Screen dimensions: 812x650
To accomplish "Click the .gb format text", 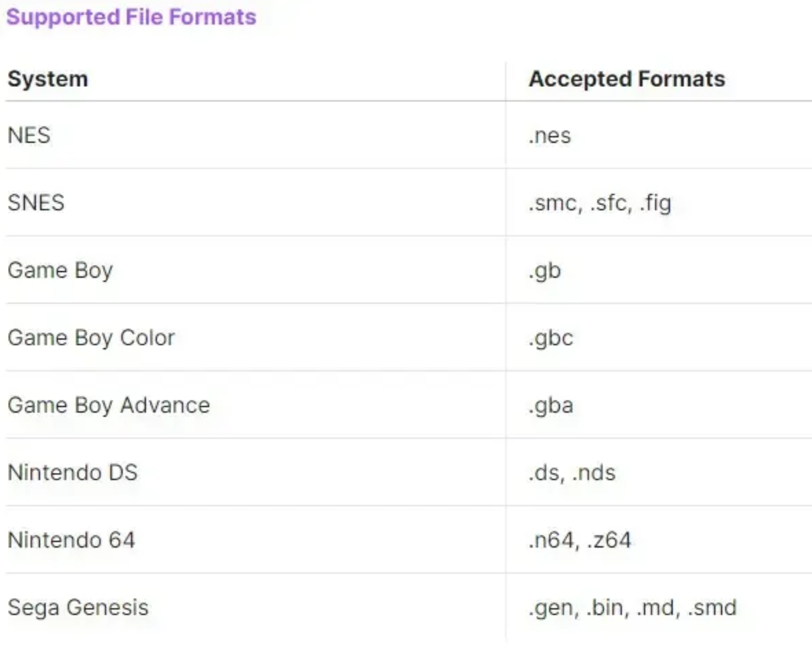I will [545, 271].
